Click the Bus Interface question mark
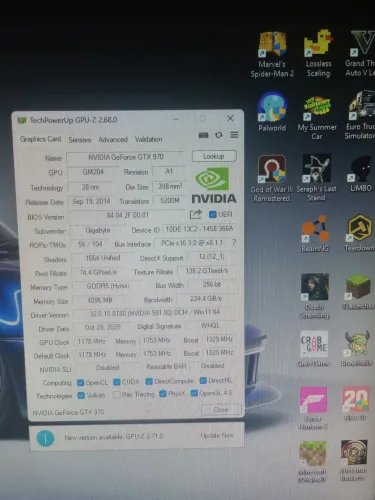Image resolution: width=375 pixels, height=500 pixels. click(234, 242)
